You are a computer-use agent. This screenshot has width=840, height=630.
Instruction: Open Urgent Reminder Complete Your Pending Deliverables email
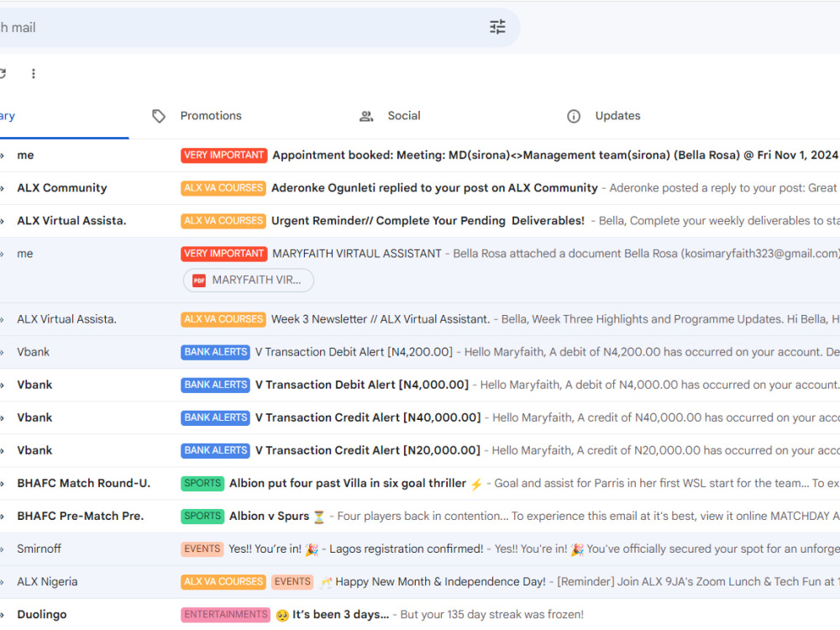(x=428, y=221)
